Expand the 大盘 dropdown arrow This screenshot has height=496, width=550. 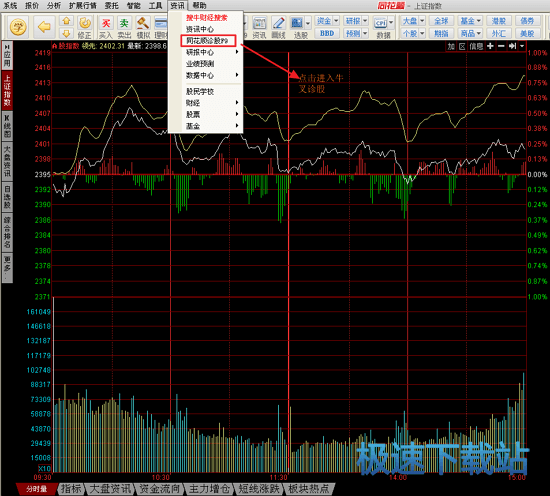pyautogui.click(x=422, y=21)
